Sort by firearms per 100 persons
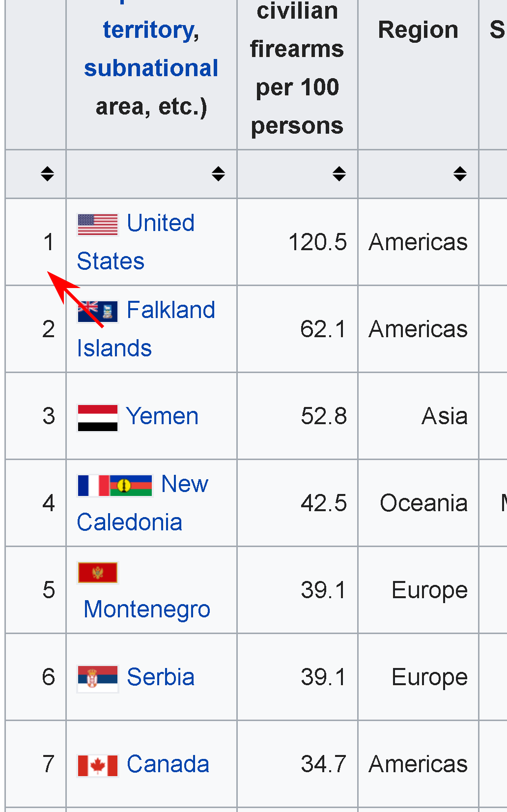This screenshot has height=812, width=507. click(x=339, y=174)
